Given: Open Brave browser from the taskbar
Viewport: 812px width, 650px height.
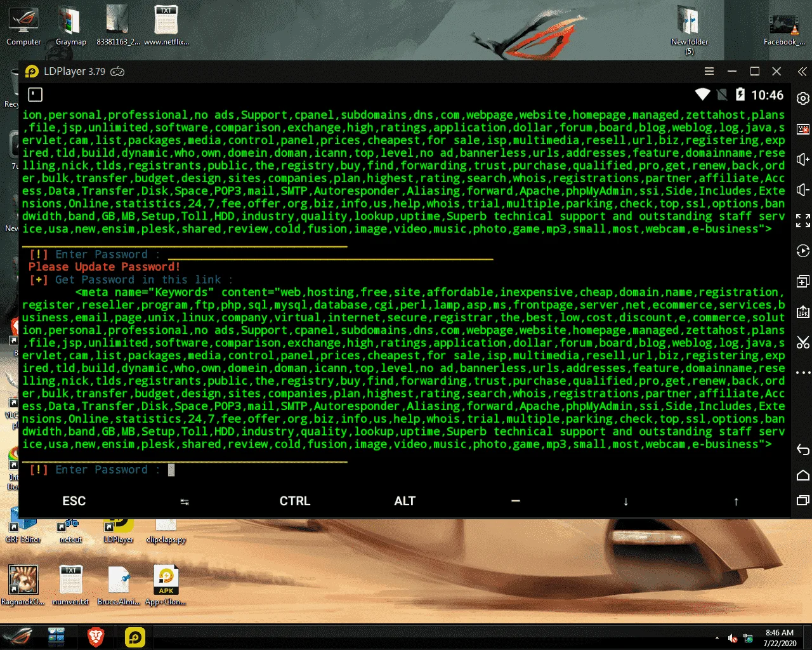Looking at the screenshot, I should coord(96,637).
